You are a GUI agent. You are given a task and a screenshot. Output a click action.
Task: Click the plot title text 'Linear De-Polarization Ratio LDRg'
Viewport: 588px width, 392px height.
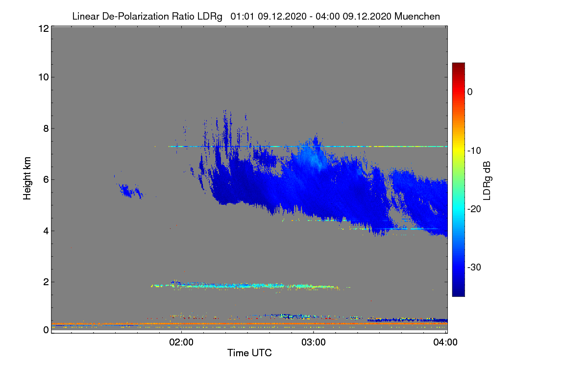[147, 17]
